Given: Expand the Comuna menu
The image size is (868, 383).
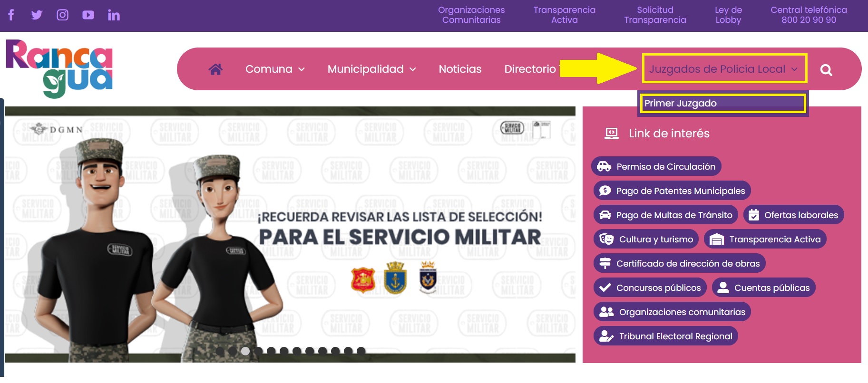Looking at the screenshot, I should pyautogui.click(x=275, y=69).
